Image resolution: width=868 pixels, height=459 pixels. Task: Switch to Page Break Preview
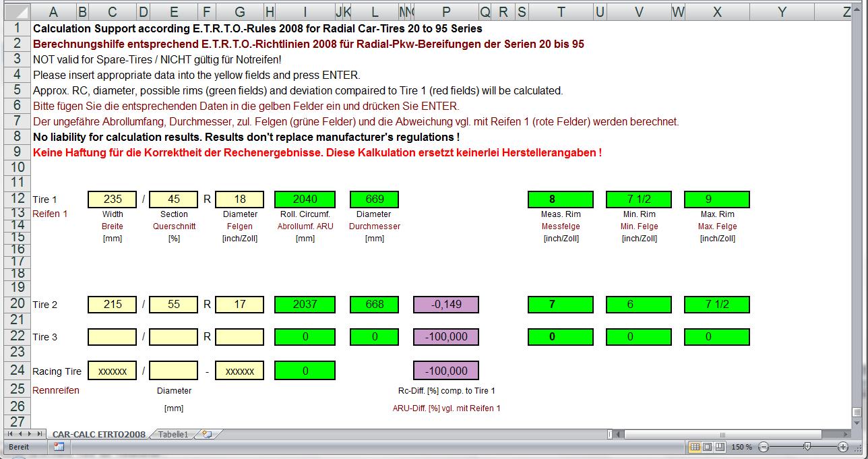719,447
